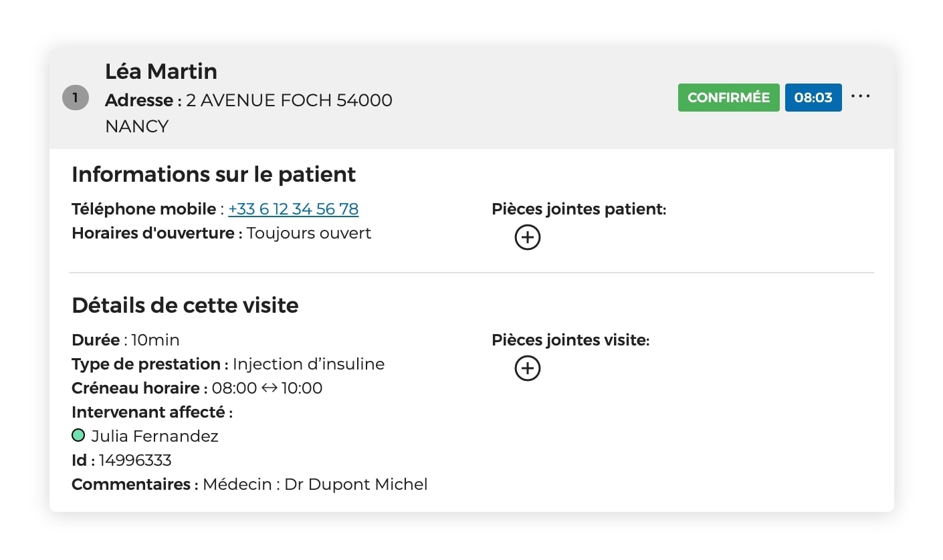The image size is (943, 560).
Task: Click the plus icon under Pièces jointes patient
Action: tap(528, 237)
